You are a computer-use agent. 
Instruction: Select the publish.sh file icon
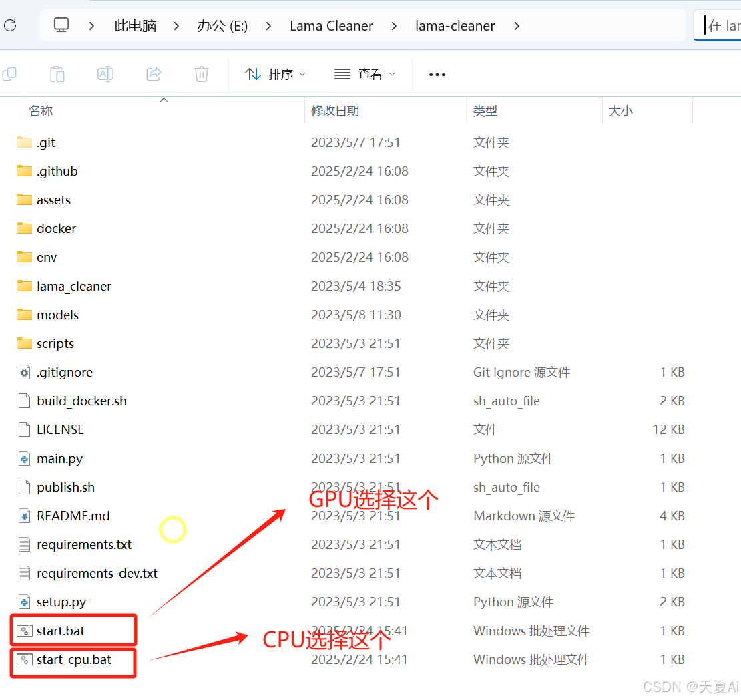(24, 487)
